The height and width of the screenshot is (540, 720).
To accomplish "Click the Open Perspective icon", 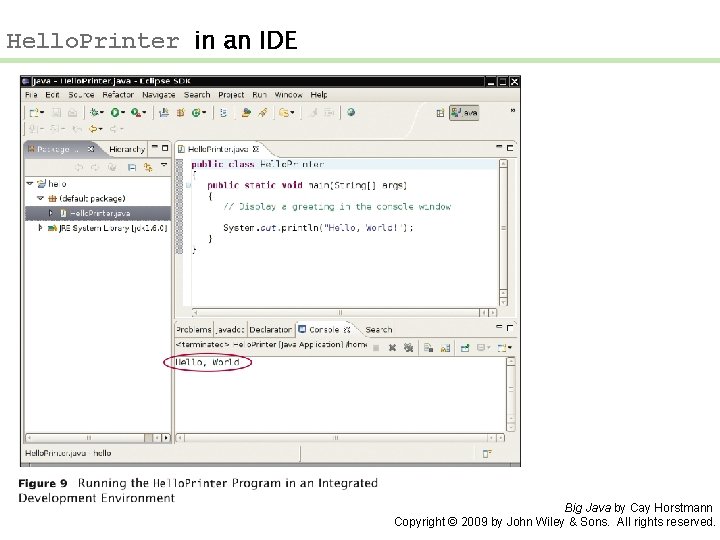I will [x=440, y=113].
